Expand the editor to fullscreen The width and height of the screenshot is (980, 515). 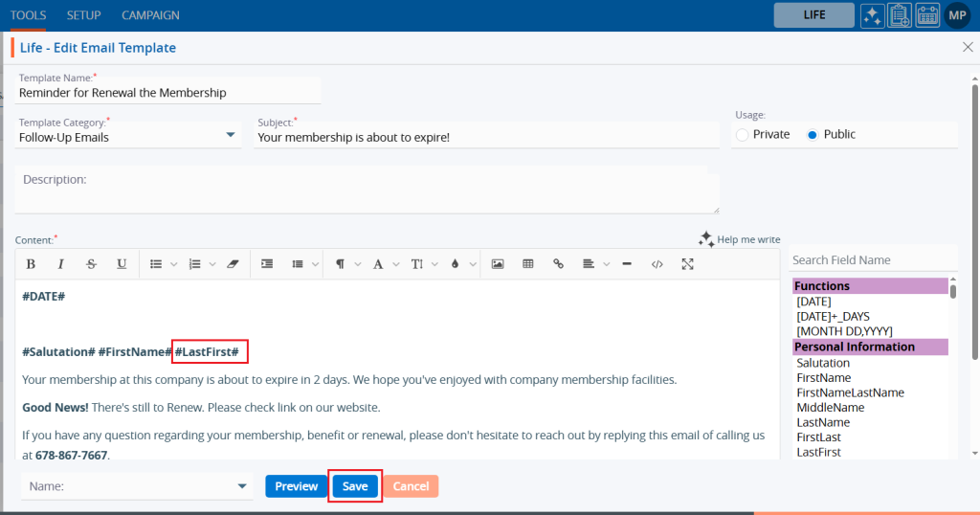687,264
